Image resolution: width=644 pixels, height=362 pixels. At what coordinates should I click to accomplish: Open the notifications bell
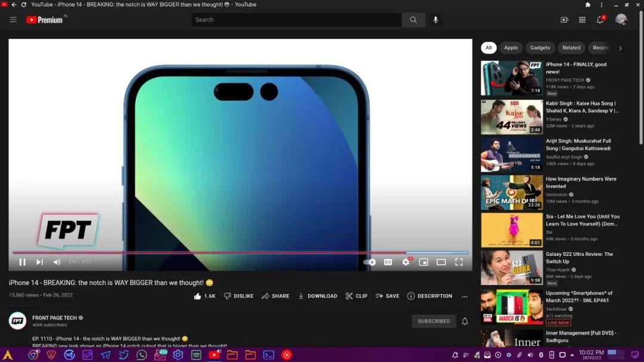point(600,20)
